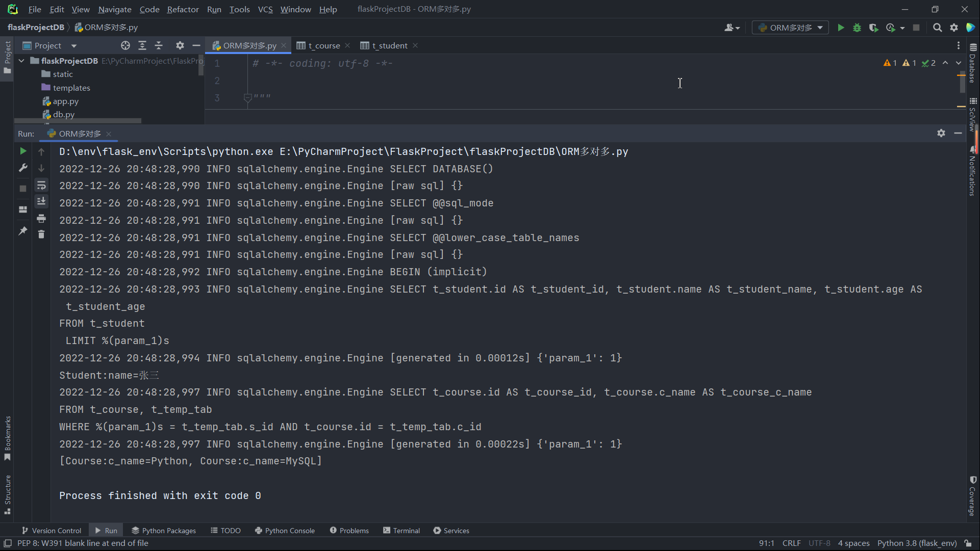The height and width of the screenshot is (551, 980).
Task: Click the disabled stop button in top toolbar
Action: 916,28
